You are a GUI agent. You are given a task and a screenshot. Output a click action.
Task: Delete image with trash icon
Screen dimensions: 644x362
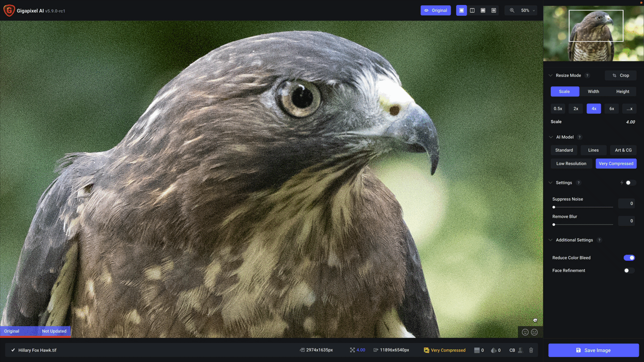[x=531, y=350]
